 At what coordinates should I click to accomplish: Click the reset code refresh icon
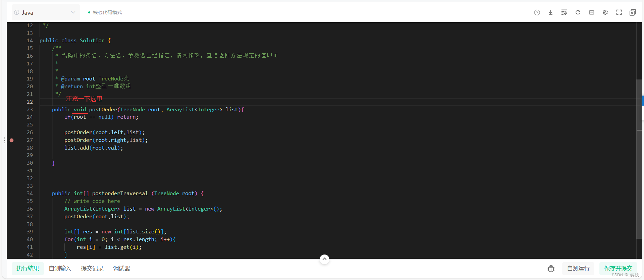click(578, 12)
